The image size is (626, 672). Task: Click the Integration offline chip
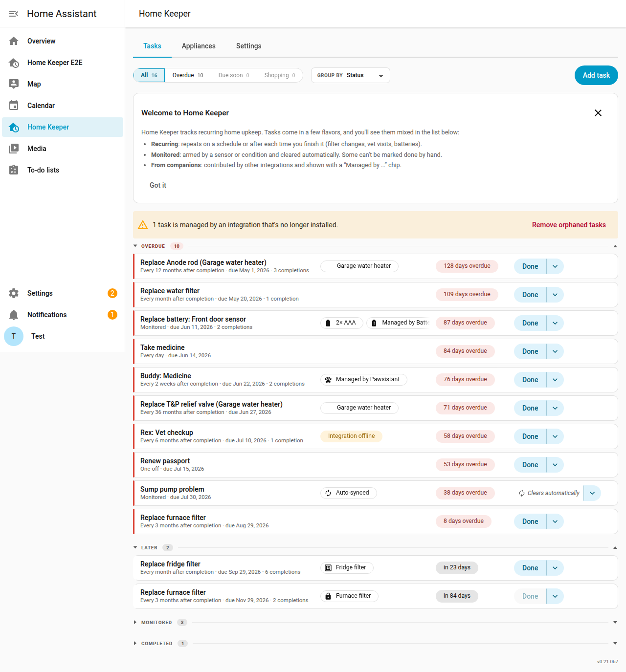point(352,436)
